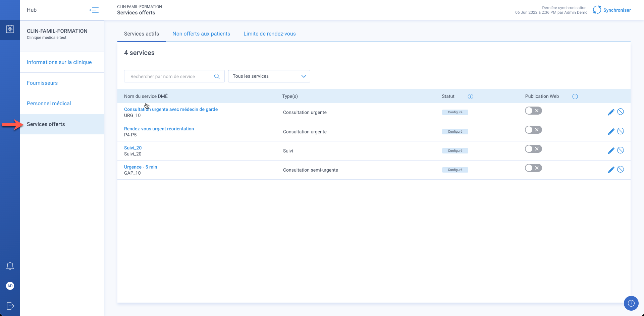
Task: Click the 4 services heading
Action: pyautogui.click(x=139, y=53)
